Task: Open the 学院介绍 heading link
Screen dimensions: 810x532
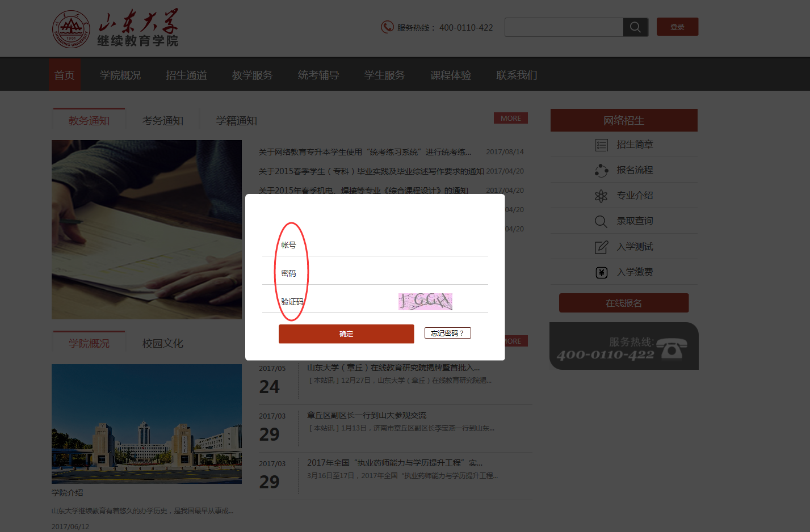Action: click(x=68, y=493)
